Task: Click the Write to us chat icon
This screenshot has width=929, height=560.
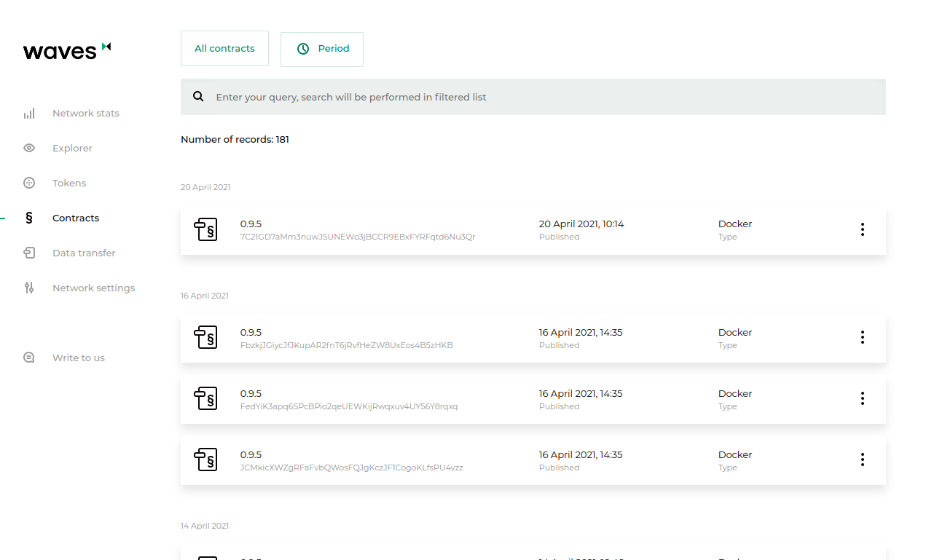Action: point(29,358)
